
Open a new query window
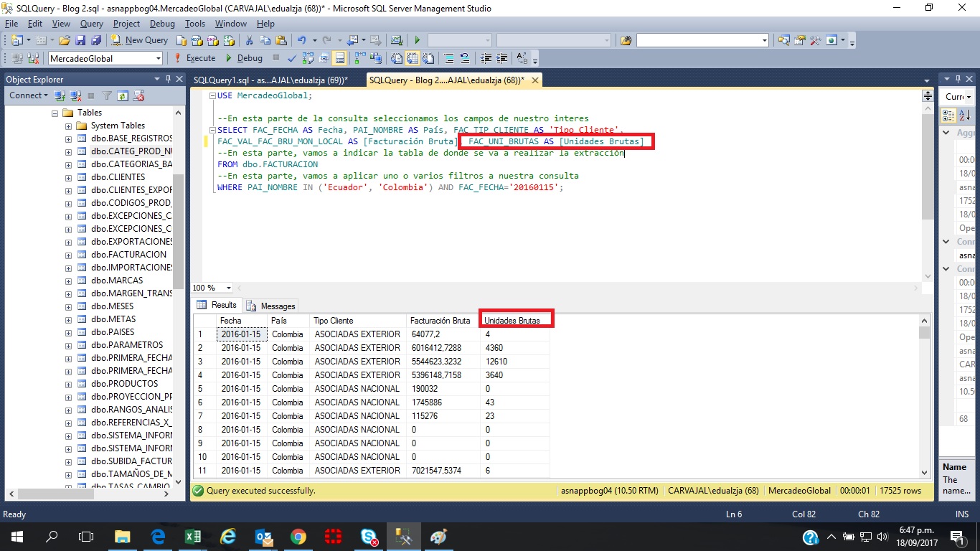pyautogui.click(x=143, y=41)
